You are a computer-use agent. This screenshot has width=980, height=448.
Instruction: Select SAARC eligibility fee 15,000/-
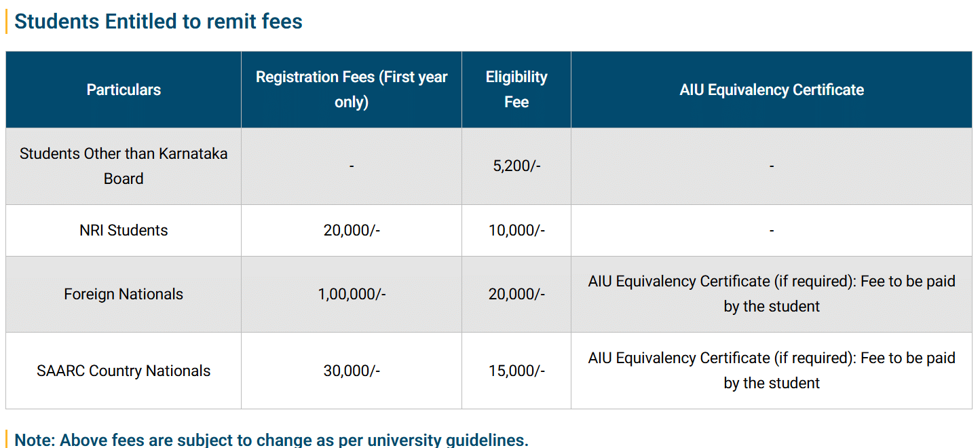[516, 371]
